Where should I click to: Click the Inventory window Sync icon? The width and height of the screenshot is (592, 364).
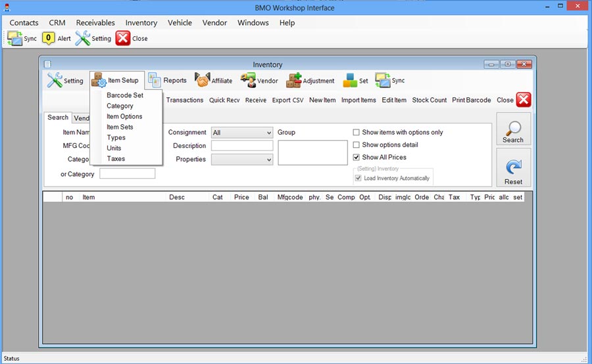click(x=382, y=80)
